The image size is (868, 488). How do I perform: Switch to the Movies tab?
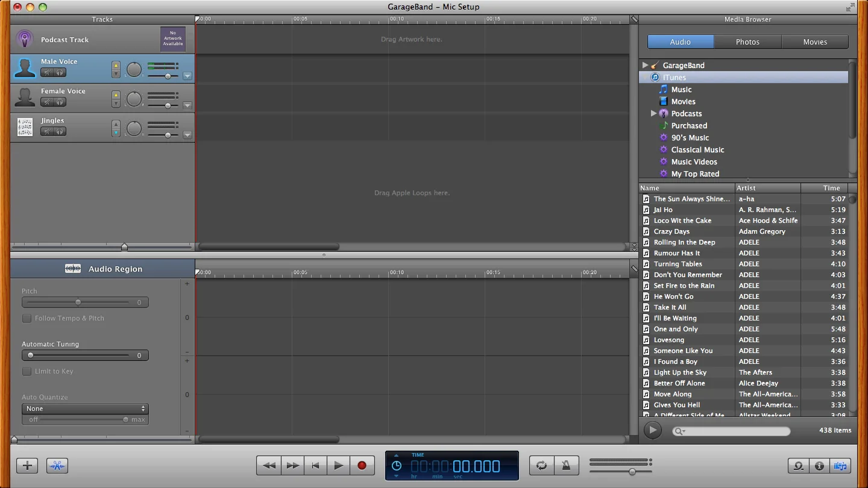tap(815, 42)
